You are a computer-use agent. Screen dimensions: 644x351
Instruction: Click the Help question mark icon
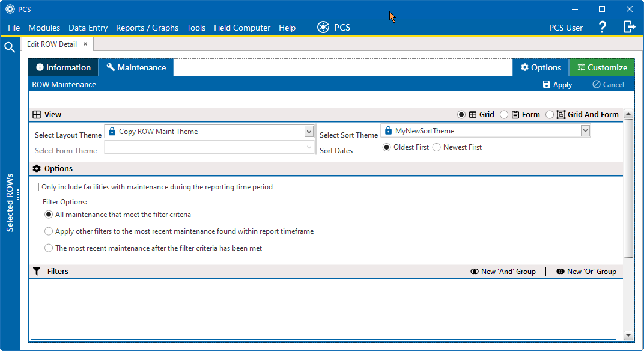point(602,27)
